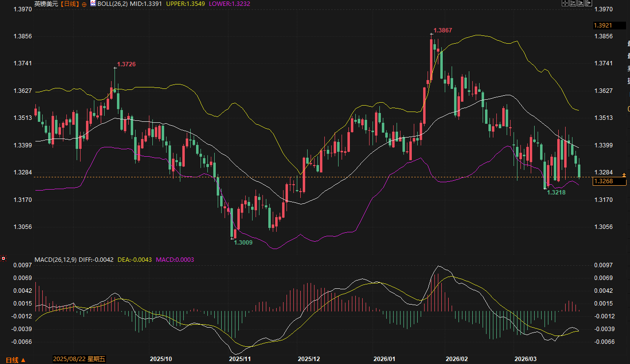This screenshot has width=630, height=364.
Task: Click the 1.3867 high price marker
Action: 442,30
